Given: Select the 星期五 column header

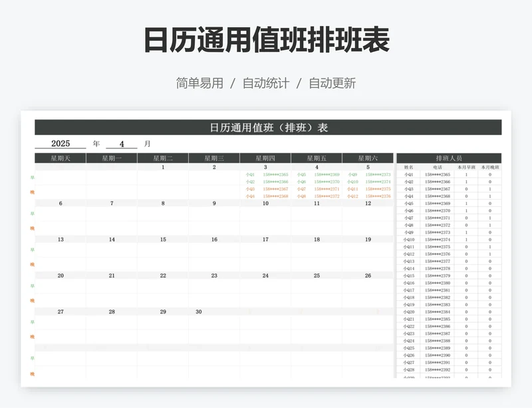Looking at the screenshot, I should [x=317, y=158].
